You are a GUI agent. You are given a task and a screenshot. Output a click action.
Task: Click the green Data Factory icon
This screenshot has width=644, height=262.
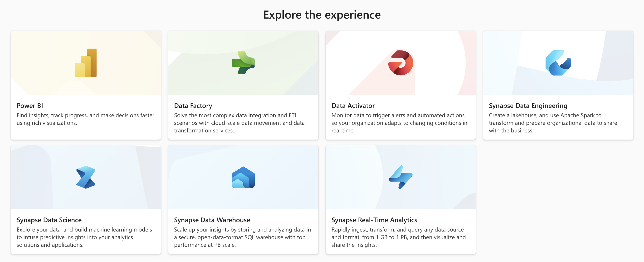click(x=243, y=63)
